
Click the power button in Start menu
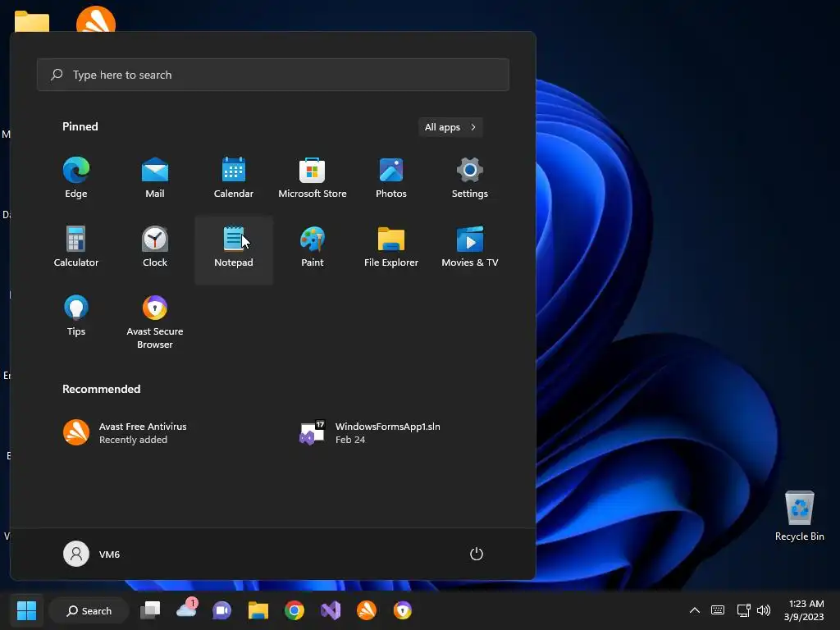[477, 554]
